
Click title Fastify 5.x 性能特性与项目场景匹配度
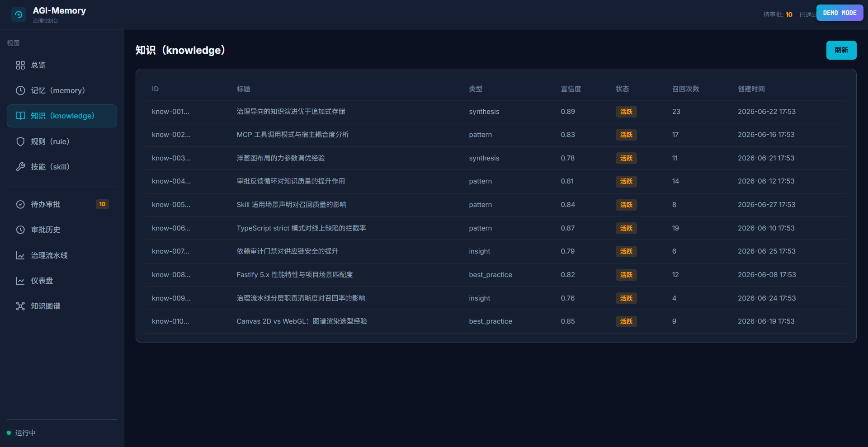[x=294, y=275]
